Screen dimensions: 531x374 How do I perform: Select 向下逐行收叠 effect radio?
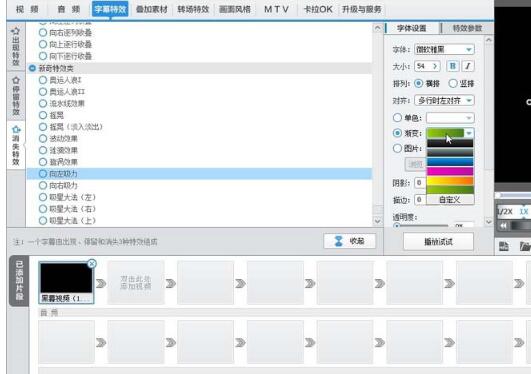[x=43, y=56]
